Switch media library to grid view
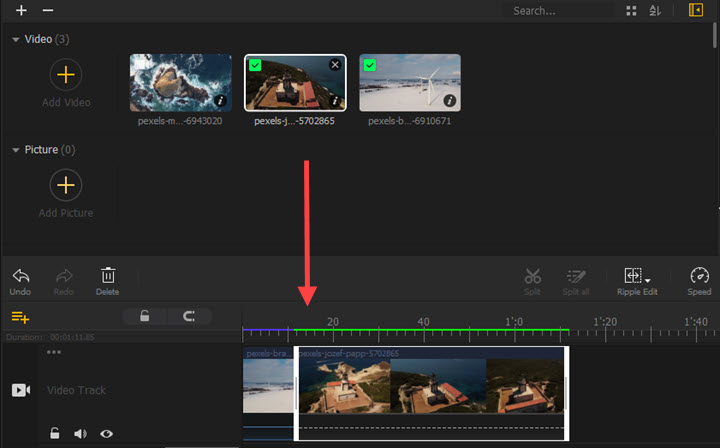 click(x=631, y=11)
